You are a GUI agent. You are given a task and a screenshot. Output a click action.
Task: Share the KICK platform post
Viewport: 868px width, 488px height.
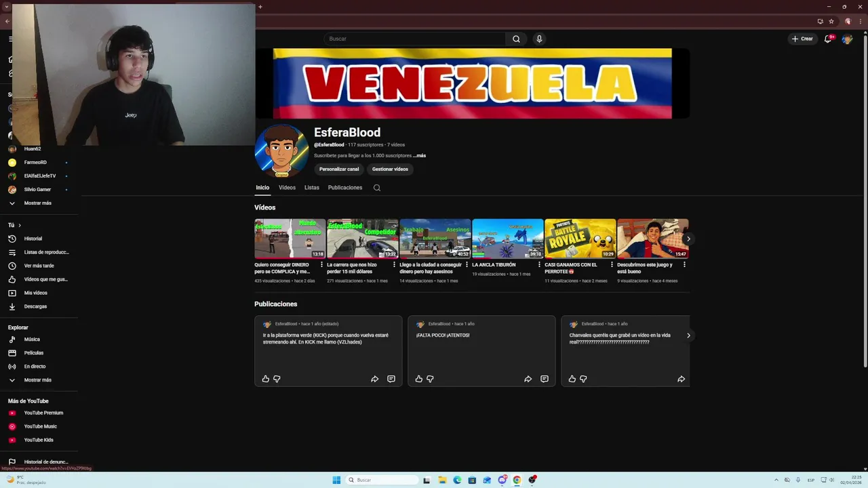click(374, 379)
